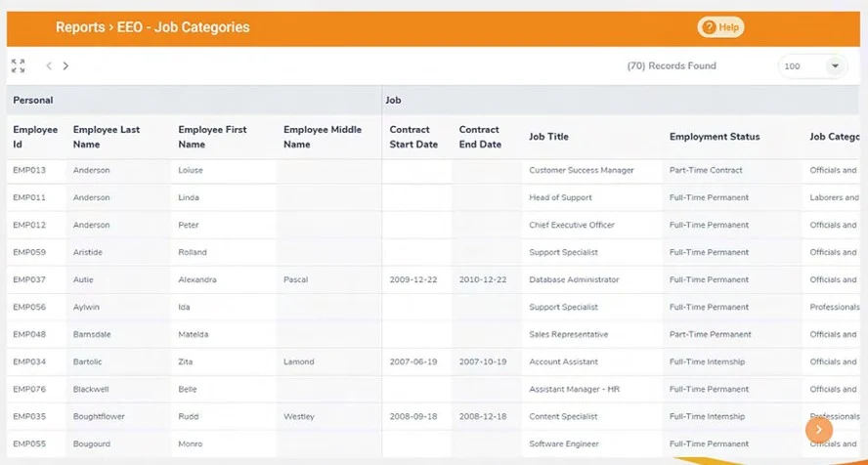Click first name Loiuse
Screen dimensions: 868x465
tap(191, 170)
